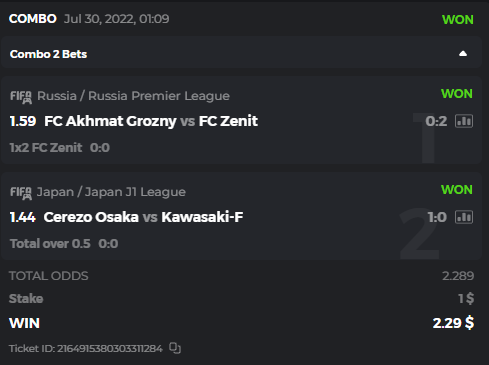This screenshot has width=489, height=365.
Task: Open Cerezo Osaka vs Kawasaki-F match
Action: 143,217
